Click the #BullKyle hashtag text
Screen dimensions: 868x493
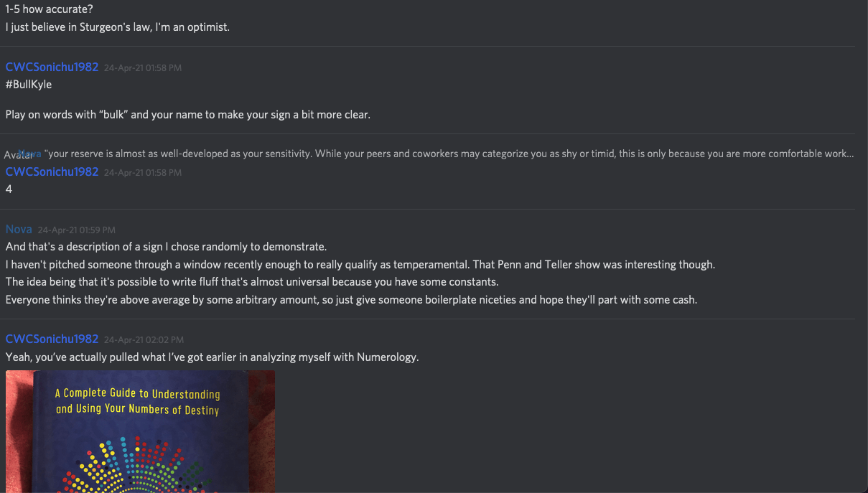pyautogui.click(x=29, y=85)
